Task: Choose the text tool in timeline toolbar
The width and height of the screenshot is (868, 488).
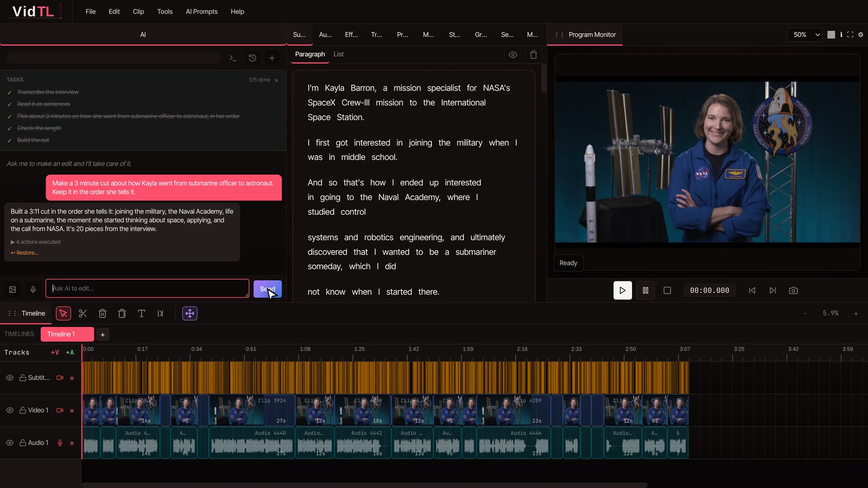Action: click(x=142, y=313)
